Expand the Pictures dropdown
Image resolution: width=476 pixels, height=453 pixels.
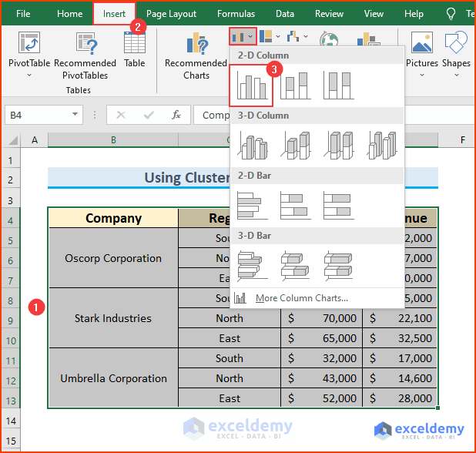pos(422,75)
